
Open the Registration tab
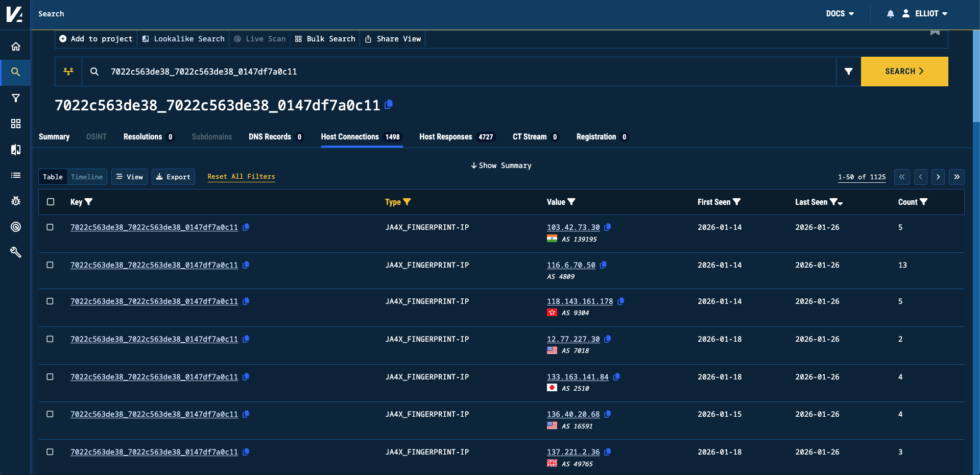pyautogui.click(x=596, y=137)
